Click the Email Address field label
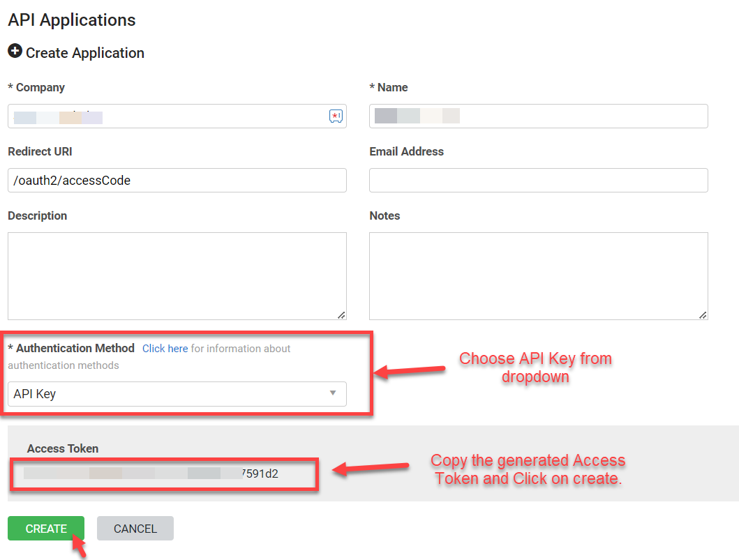 pyautogui.click(x=406, y=151)
